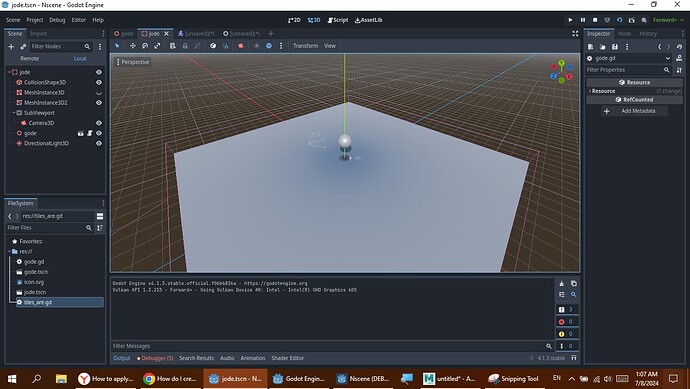Click the instantiate child scene link icon
This screenshot has height=389, width=690.
pos(23,47)
